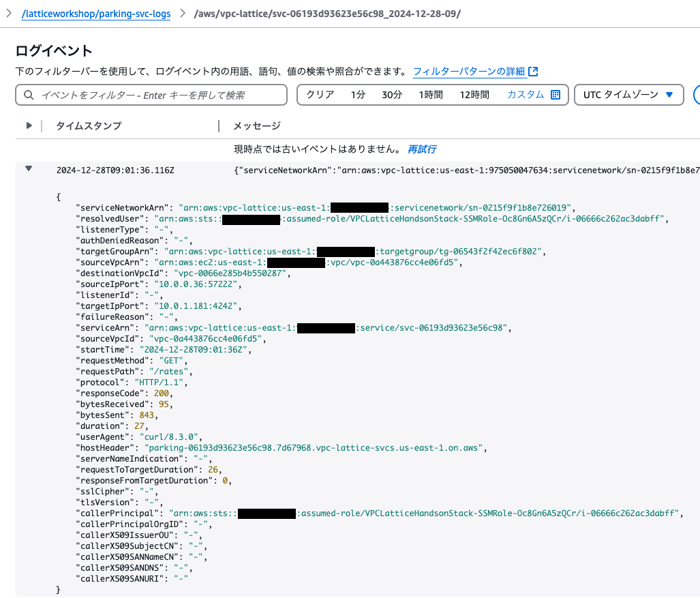This screenshot has height=598, width=700.
Task: Click the クリア time range button
Action: pos(320,95)
